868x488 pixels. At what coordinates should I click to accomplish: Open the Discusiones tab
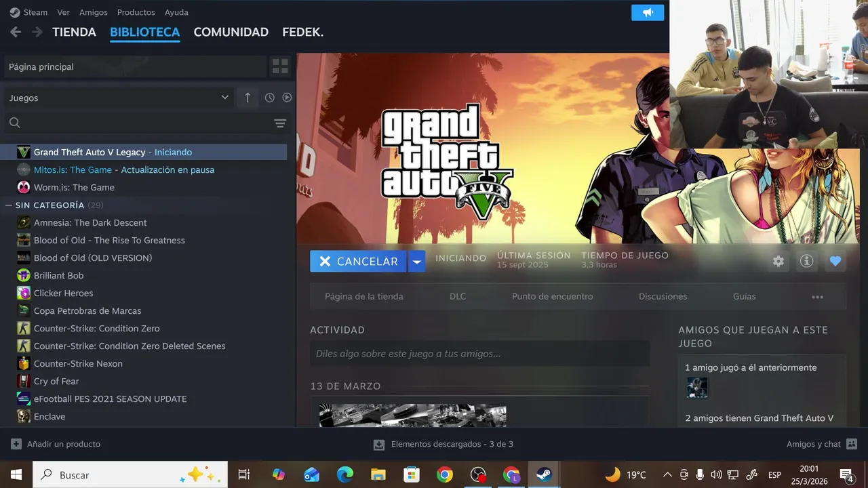(663, 296)
